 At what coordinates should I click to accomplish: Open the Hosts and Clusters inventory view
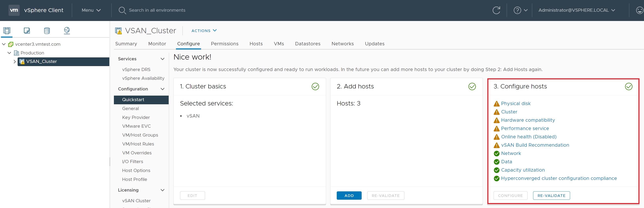click(x=7, y=30)
